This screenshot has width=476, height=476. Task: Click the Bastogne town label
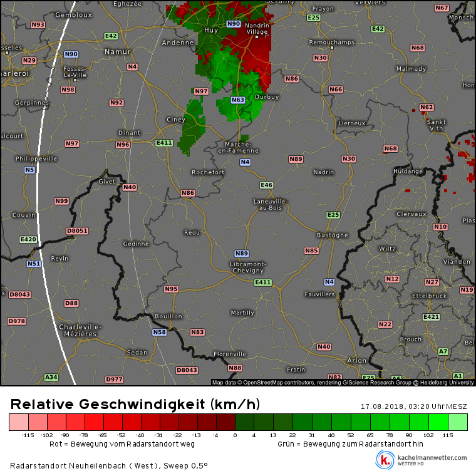(333, 235)
